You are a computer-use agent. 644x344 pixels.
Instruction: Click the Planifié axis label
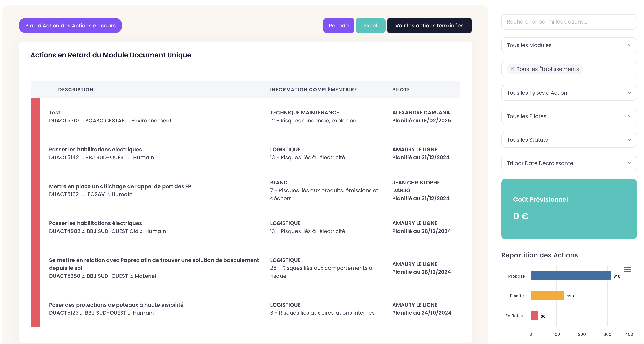517,296
